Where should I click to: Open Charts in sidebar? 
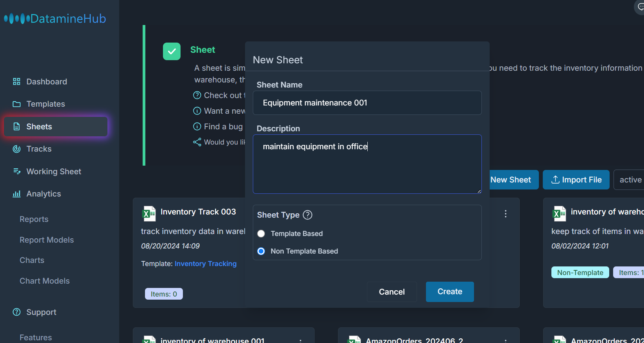32,260
